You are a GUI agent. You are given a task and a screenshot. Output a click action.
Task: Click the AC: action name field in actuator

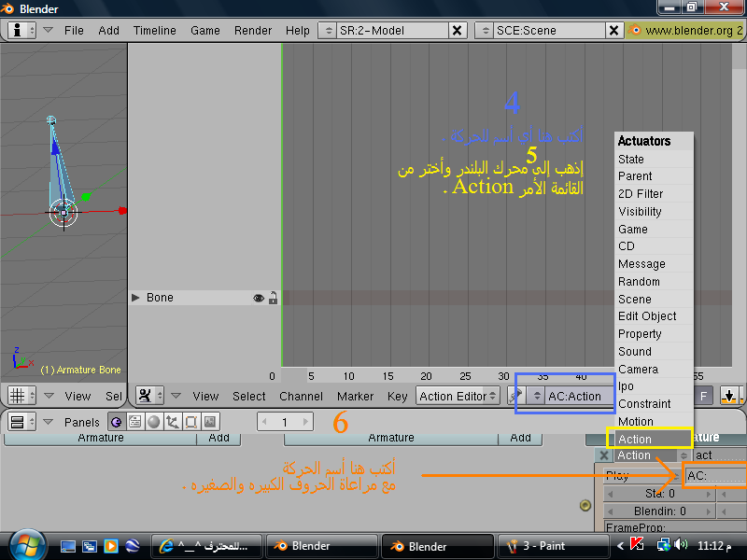715,476
